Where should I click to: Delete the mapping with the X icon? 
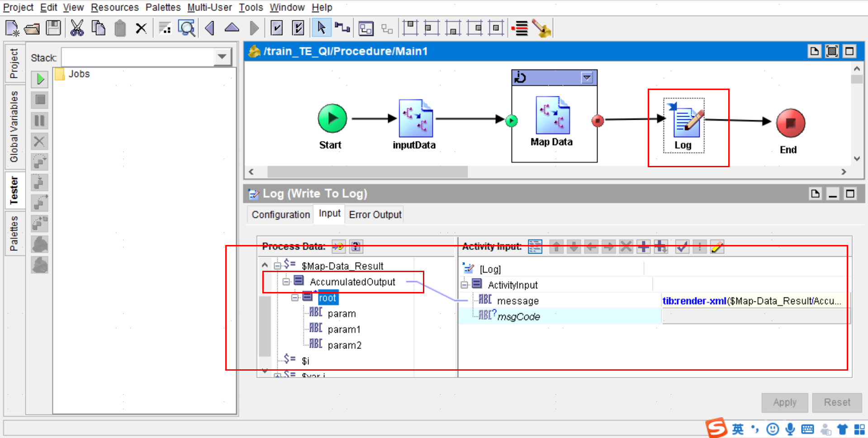pos(626,247)
